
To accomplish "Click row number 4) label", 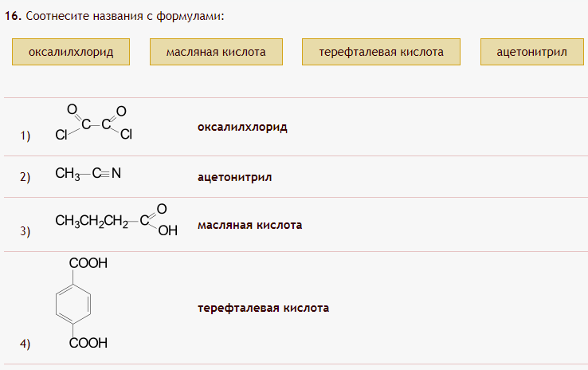I will [25, 344].
